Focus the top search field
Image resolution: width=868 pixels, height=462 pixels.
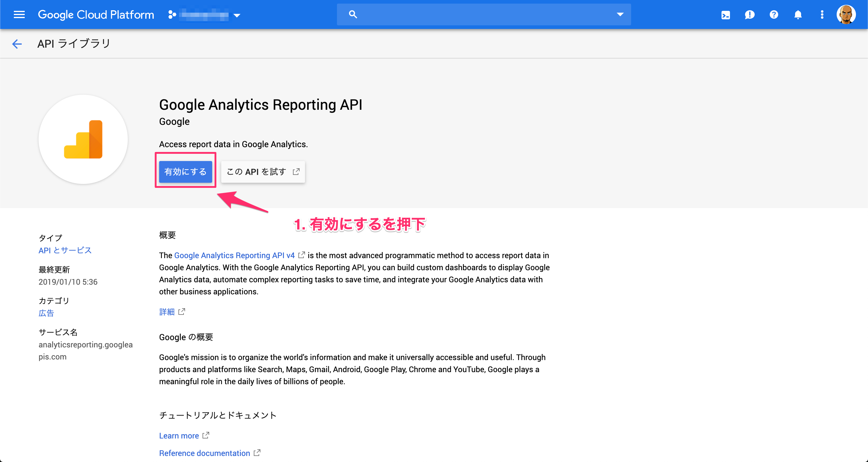coord(483,14)
